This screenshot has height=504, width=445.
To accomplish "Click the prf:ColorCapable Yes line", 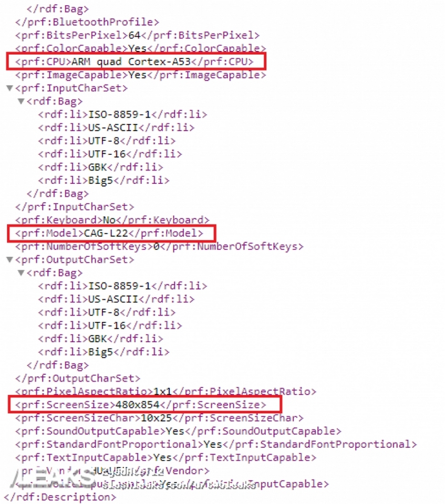I will click(x=141, y=48).
